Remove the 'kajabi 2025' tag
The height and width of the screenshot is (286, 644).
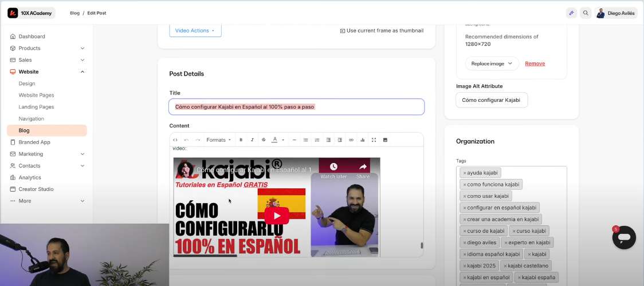[x=465, y=266]
